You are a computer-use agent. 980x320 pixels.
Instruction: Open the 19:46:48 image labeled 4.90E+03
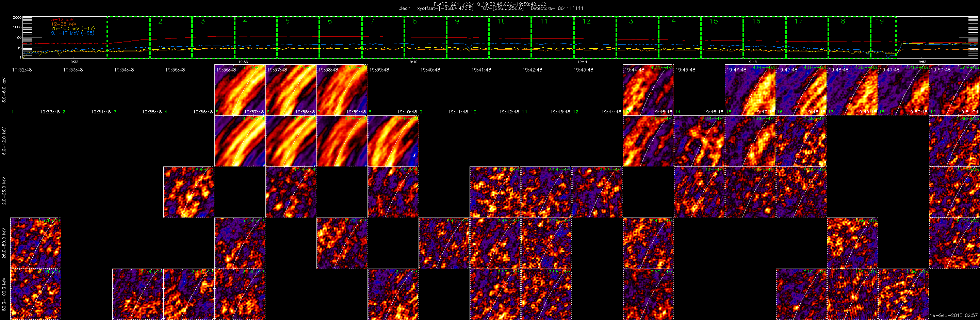[x=750, y=90]
